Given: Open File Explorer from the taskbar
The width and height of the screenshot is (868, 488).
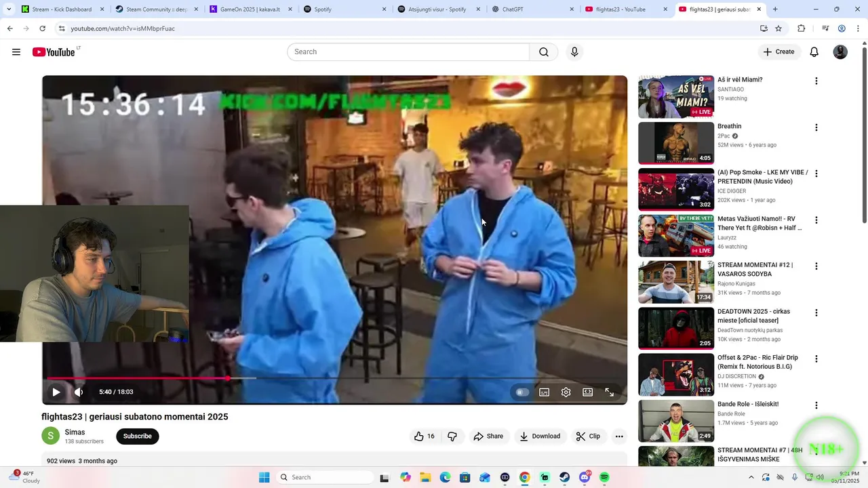Looking at the screenshot, I should pyautogui.click(x=425, y=477).
